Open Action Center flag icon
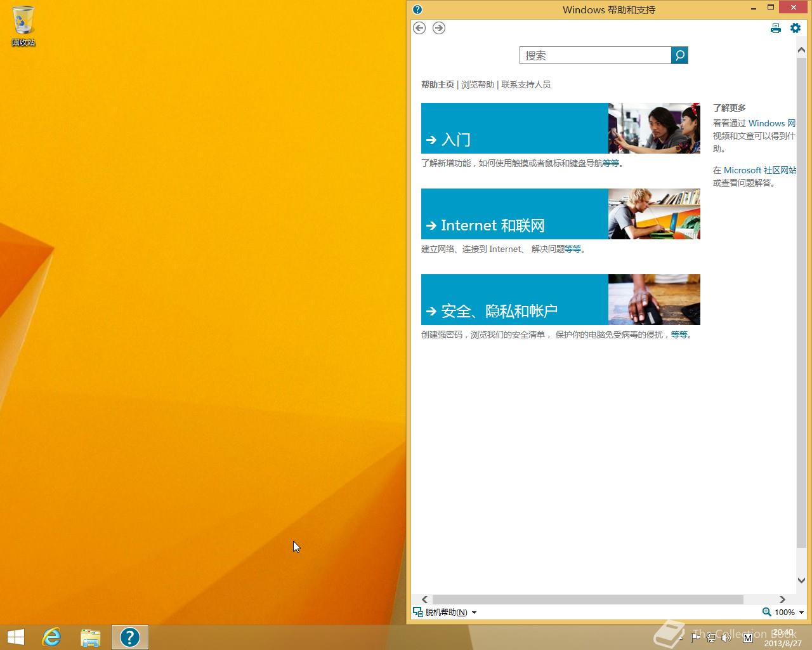812x650 pixels. tap(696, 637)
